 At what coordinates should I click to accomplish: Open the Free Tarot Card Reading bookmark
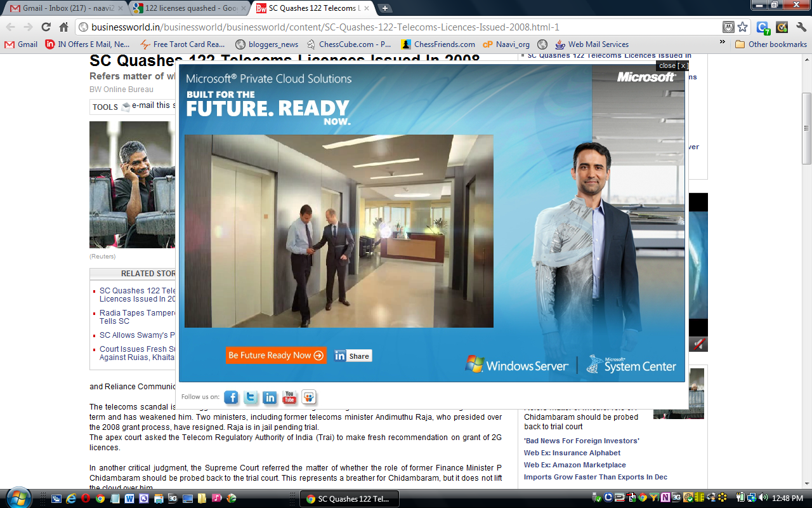183,44
